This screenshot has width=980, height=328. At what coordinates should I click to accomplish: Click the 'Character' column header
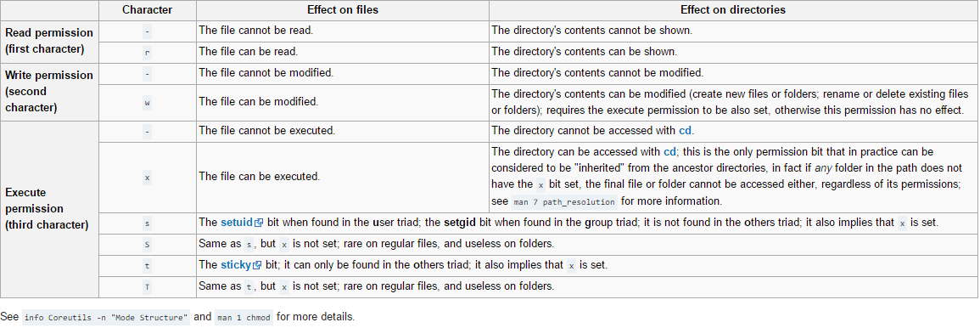tap(148, 11)
